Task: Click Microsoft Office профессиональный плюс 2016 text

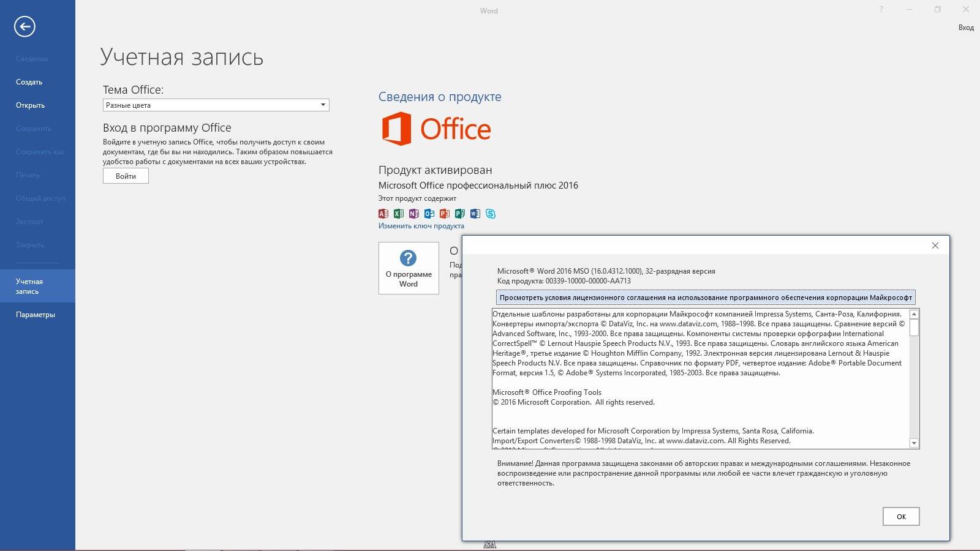Action: (x=478, y=186)
